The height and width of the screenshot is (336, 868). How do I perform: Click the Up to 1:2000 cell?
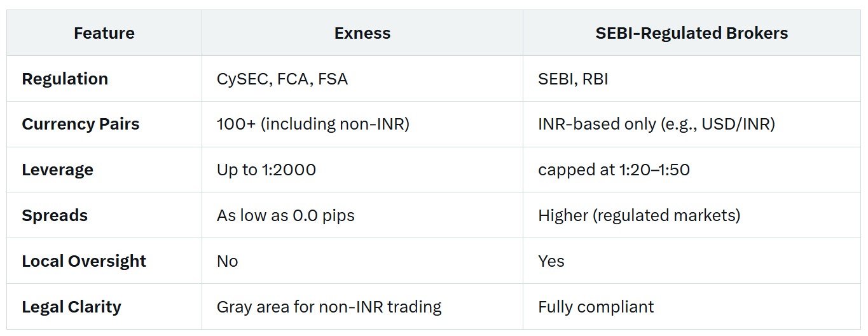tap(266, 170)
